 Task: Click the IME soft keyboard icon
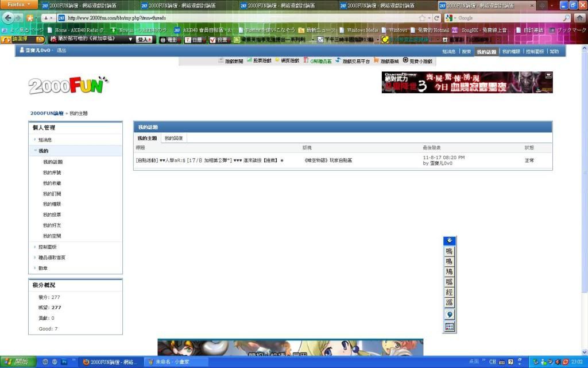pyautogui.click(x=449, y=327)
